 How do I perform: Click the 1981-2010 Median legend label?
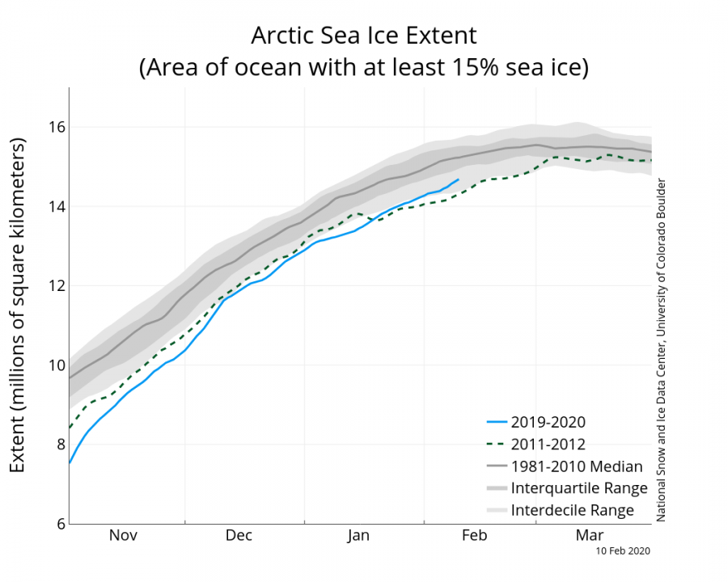pyautogui.click(x=577, y=466)
